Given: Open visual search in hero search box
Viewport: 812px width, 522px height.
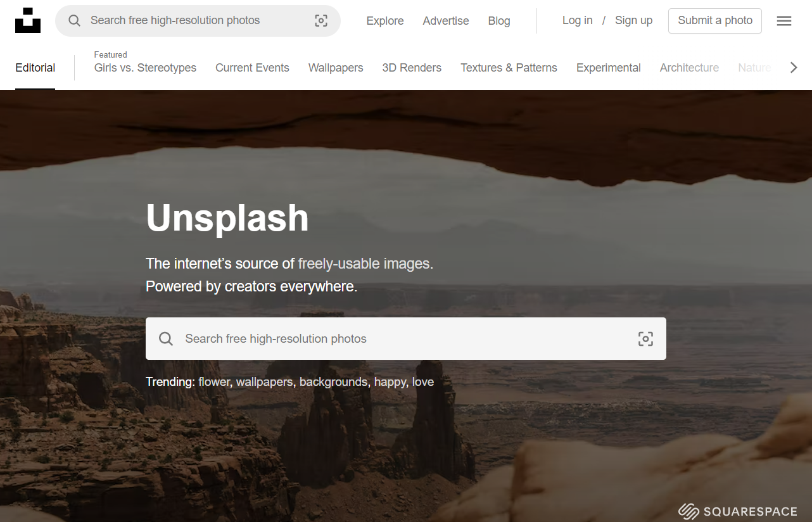Looking at the screenshot, I should pyautogui.click(x=645, y=339).
